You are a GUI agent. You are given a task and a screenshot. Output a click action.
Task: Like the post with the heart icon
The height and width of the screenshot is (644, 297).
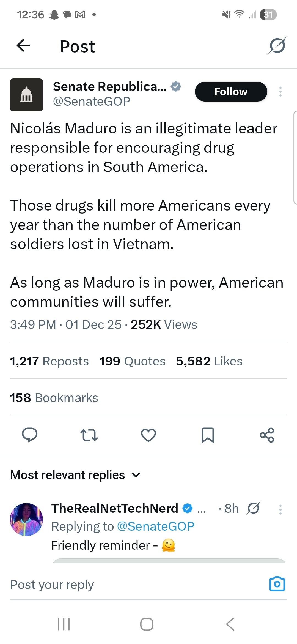148,435
